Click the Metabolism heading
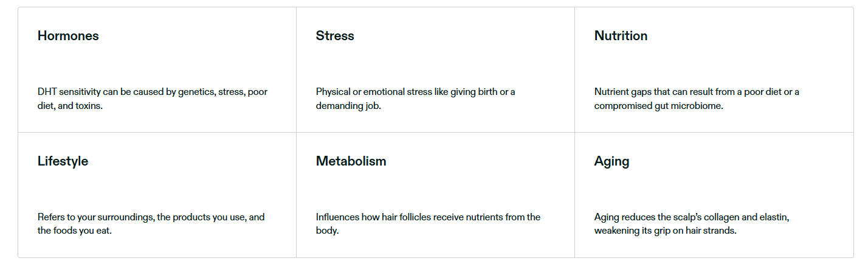 click(351, 161)
